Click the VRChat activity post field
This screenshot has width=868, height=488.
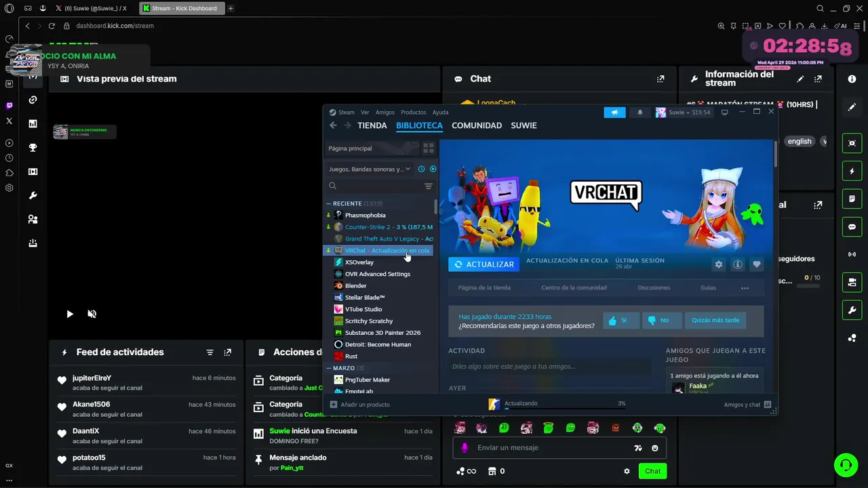551,367
